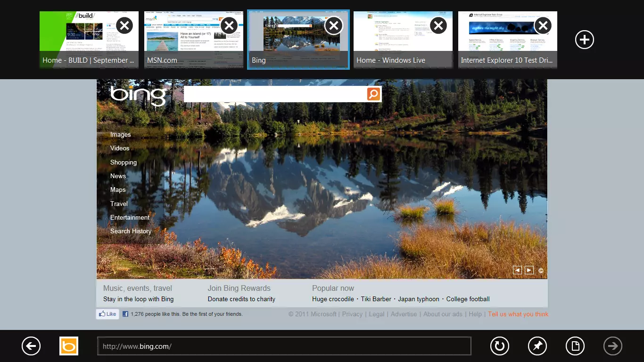
Task: Pin the current site
Action: 537,346
